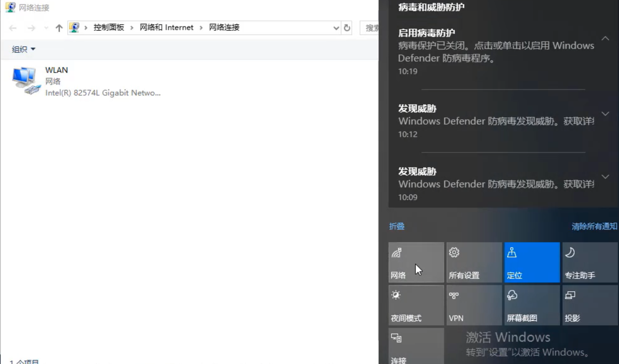This screenshot has width=619, height=364.
Task: Open the VPN quick action tile
Action: [x=474, y=305]
